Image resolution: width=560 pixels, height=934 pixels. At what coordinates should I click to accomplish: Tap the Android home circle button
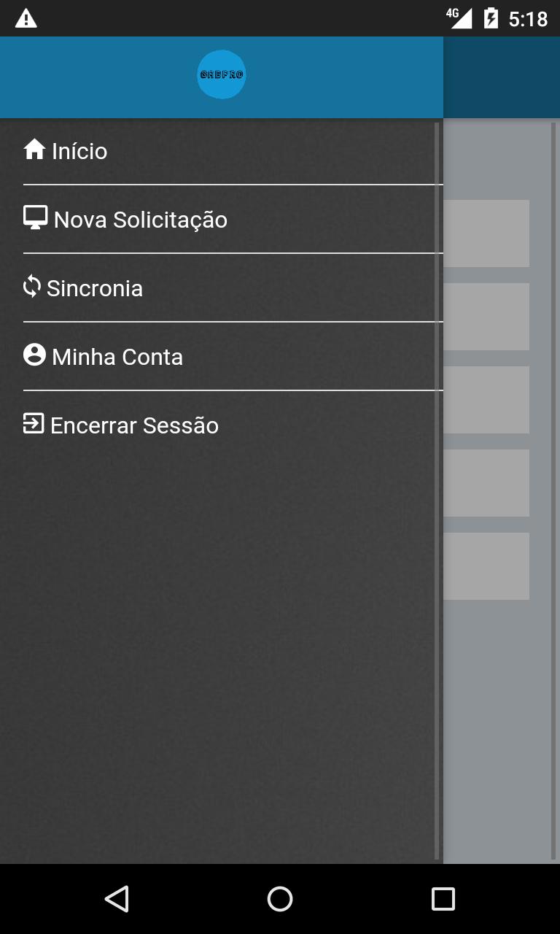point(280,899)
